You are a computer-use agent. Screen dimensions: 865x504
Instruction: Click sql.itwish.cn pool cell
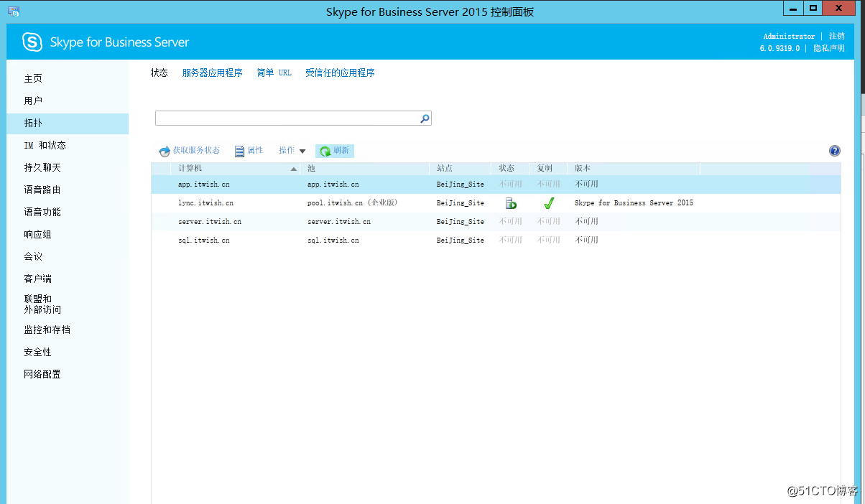(x=333, y=241)
